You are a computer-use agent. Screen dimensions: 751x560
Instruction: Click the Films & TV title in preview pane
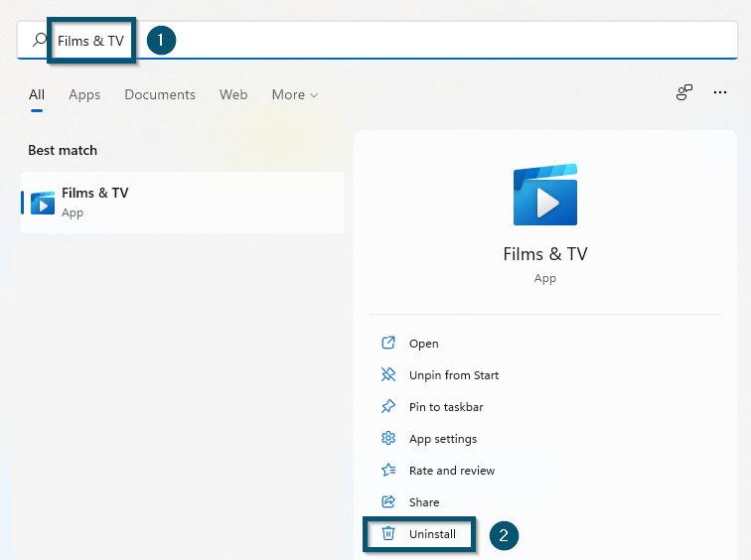coord(545,254)
